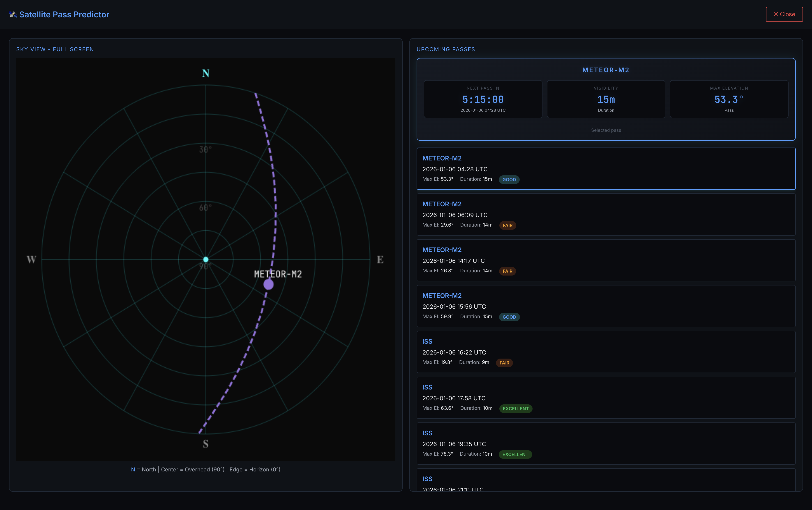Image resolution: width=812 pixels, height=510 pixels.
Task: Click the FAIR badge on 06:09 pass
Action: pos(507,225)
